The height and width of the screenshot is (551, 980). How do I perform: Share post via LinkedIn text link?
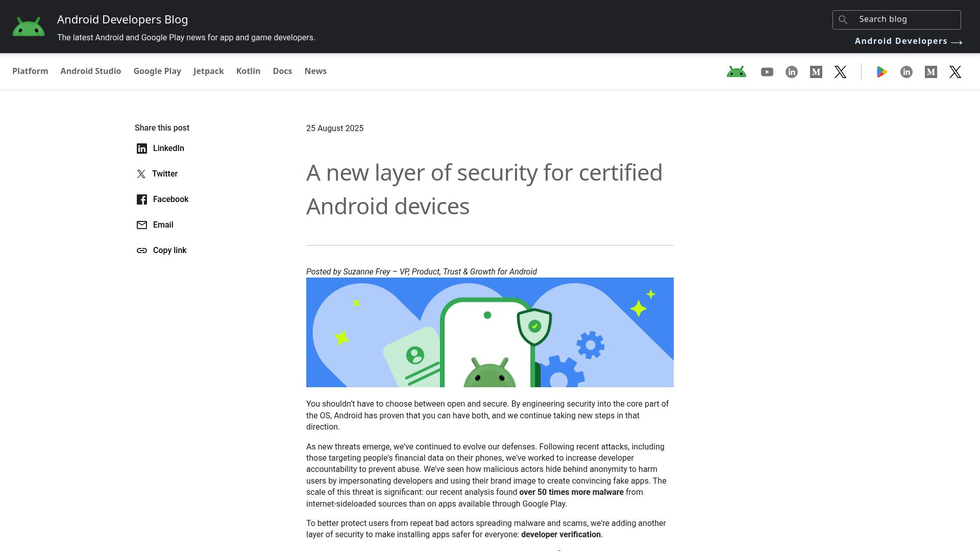[x=168, y=148]
